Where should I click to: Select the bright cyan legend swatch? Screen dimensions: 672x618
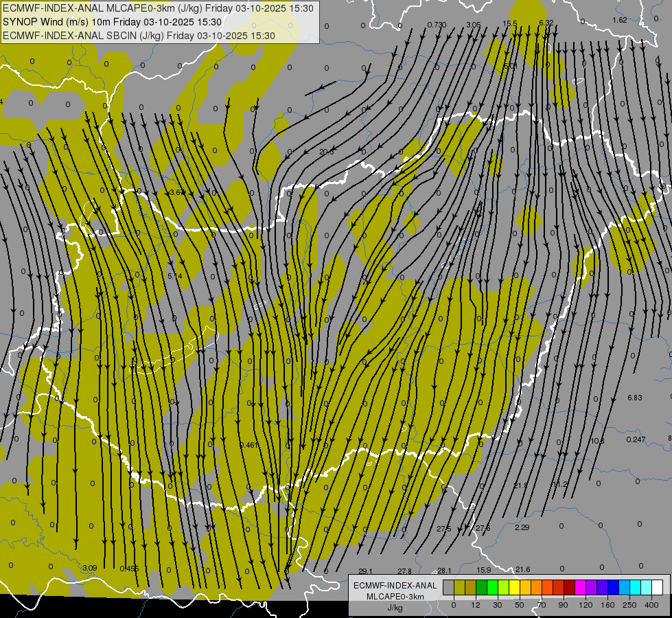[636, 587]
